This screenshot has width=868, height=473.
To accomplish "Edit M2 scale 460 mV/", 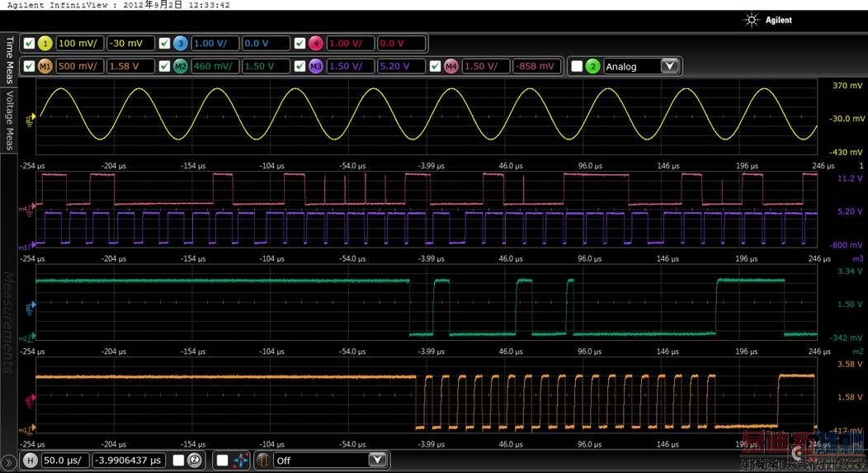I will (x=215, y=67).
